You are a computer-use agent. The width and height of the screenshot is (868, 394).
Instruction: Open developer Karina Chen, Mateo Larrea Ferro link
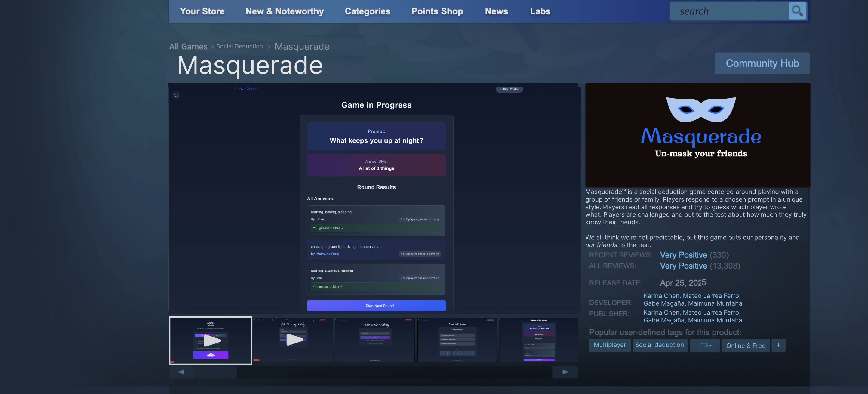[x=692, y=296]
